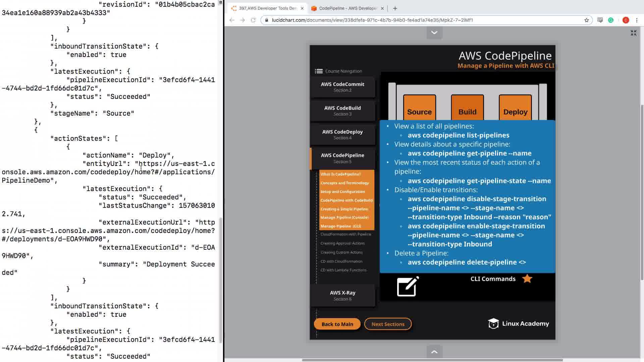Click the Course Navigation hamburger icon

click(x=319, y=71)
